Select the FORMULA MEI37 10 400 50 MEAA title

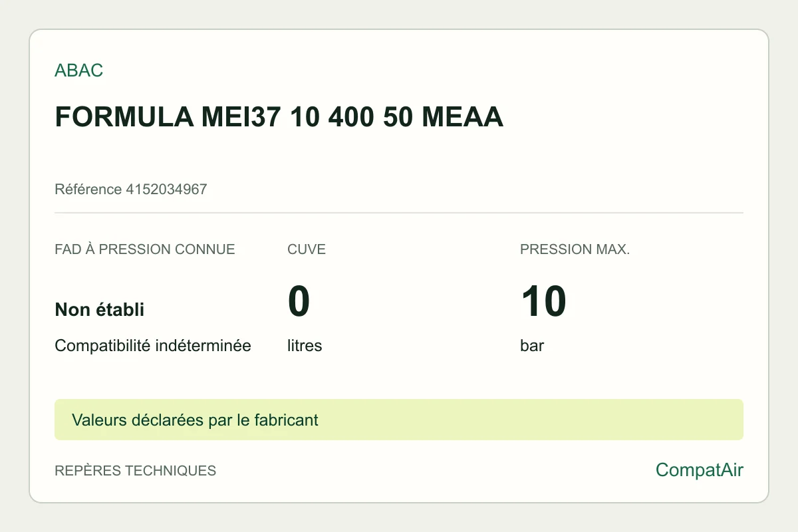point(279,117)
